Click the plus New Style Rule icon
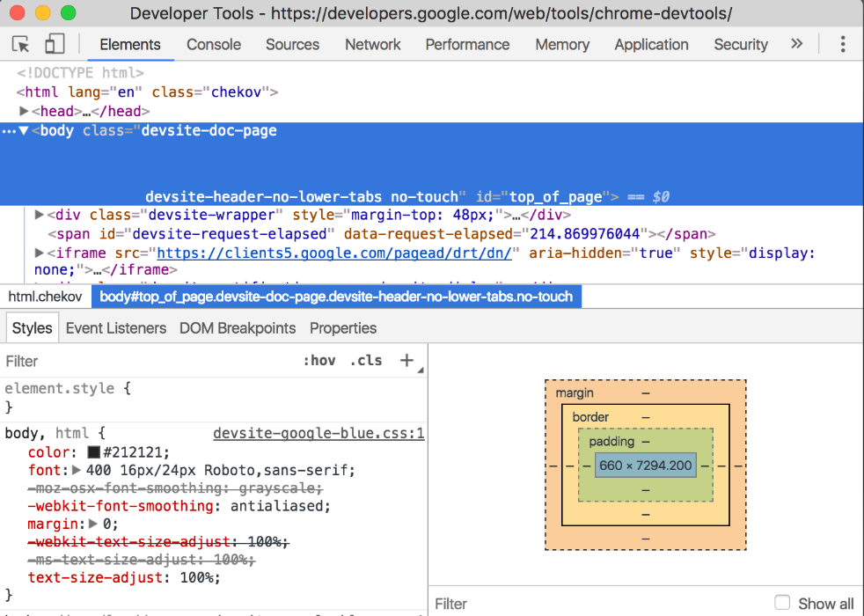 pos(406,360)
